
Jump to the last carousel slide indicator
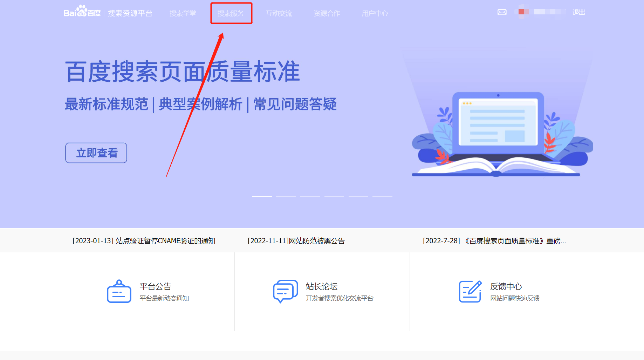click(x=382, y=196)
